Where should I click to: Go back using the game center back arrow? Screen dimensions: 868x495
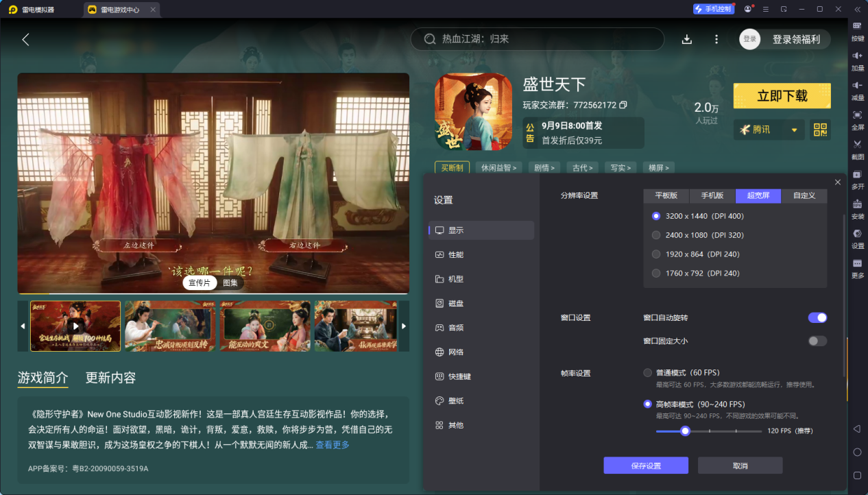[26, 40]
